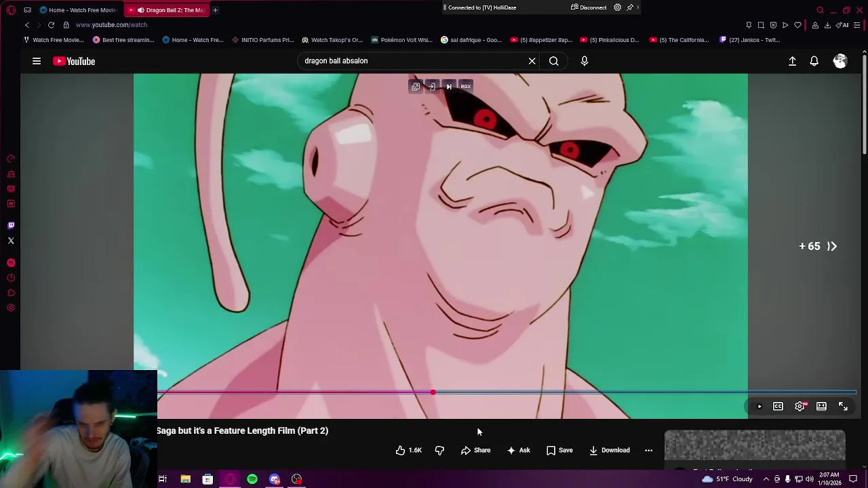Run search with the magnifier button
Viewport: 868px width, 488px height.
(x=554, y=61)
